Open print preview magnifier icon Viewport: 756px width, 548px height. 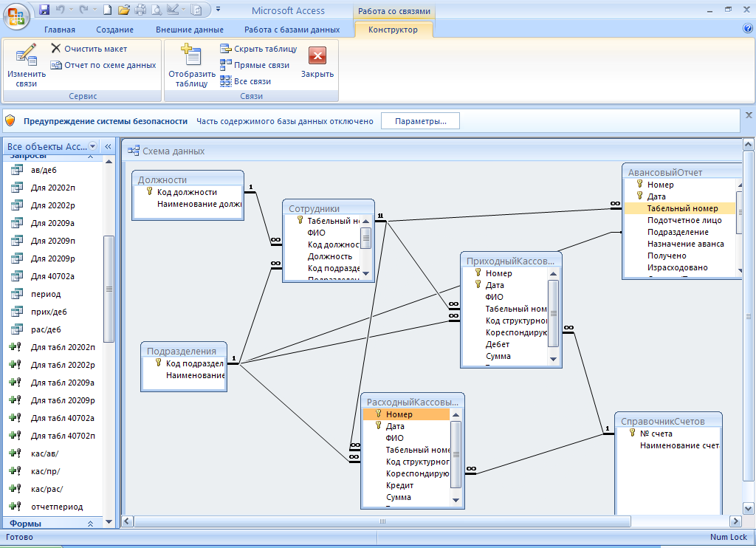click(157, 9)
